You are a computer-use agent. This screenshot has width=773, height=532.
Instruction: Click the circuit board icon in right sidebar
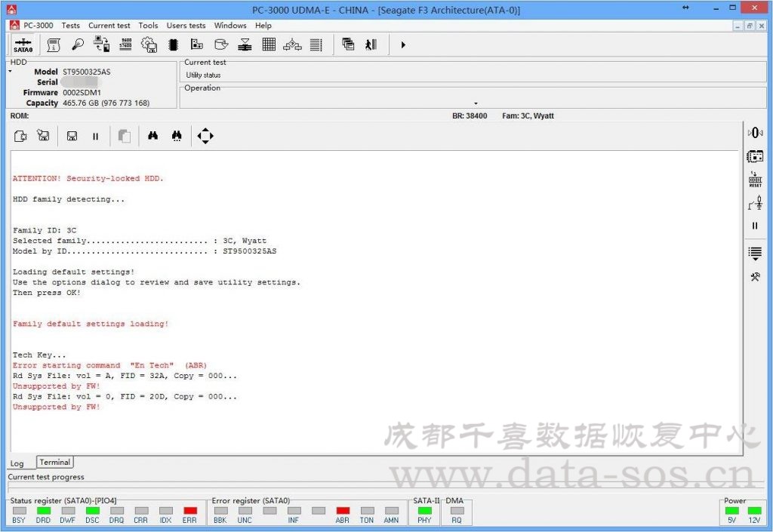755,157
